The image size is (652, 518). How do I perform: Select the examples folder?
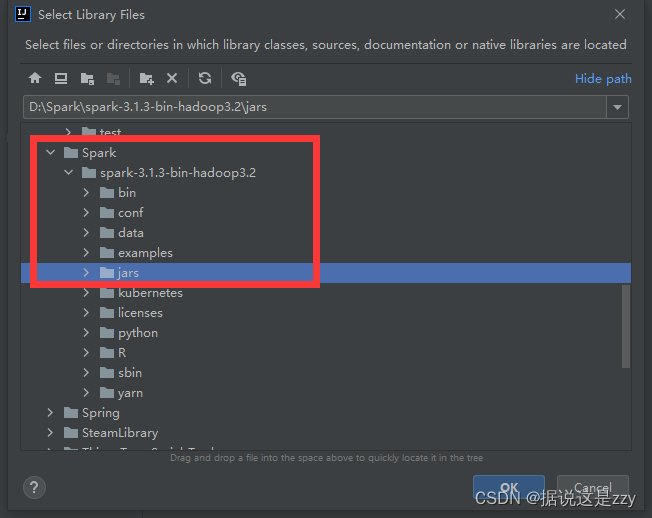coord(136,252)
